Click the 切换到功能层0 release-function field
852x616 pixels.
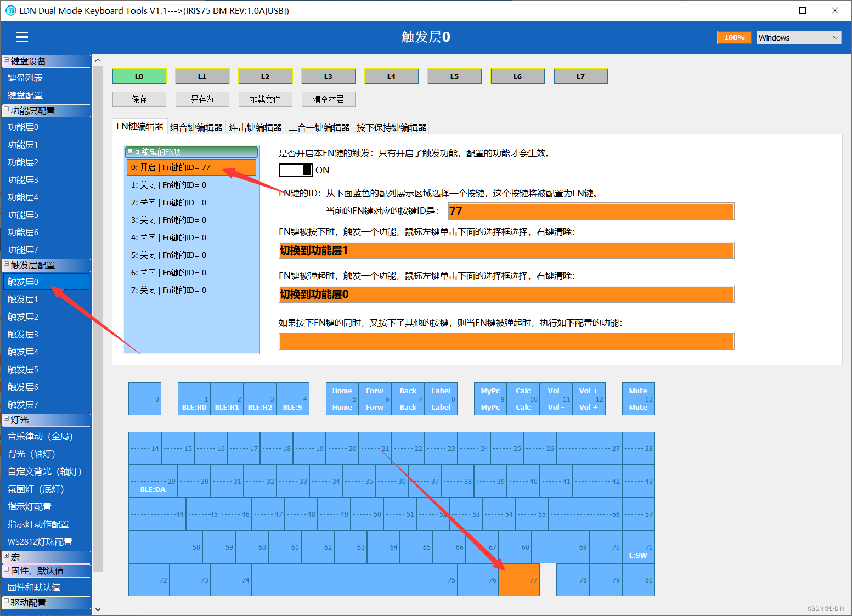[x=506, y=295]
